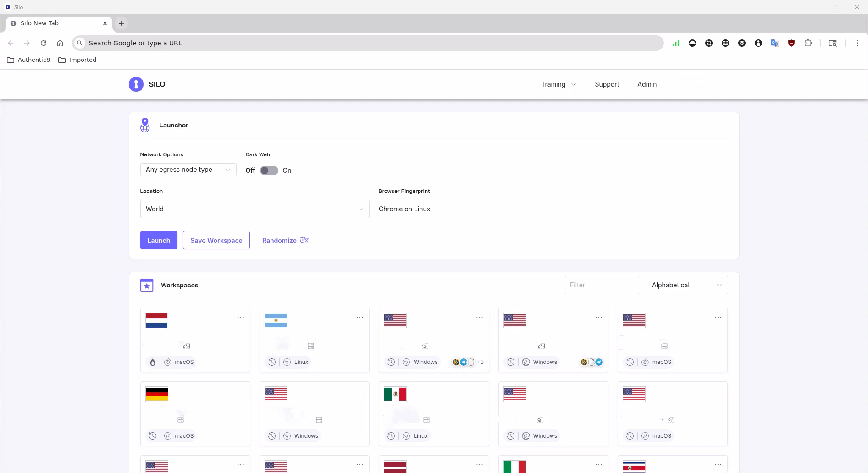Viewport: 868px width, 473px height.
Task: Click the server icon on Argentina workspace card
Action: point(311,346)
